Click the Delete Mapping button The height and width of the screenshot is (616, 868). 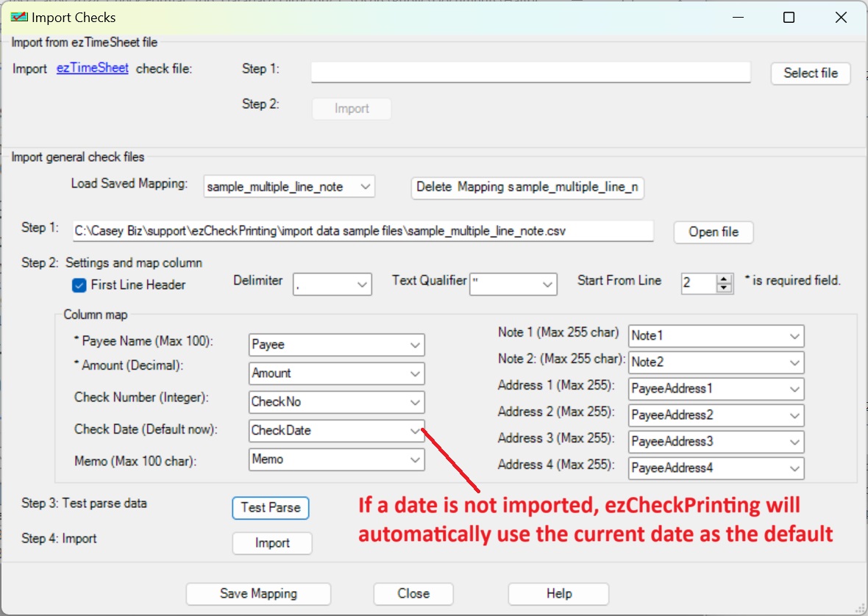pyautogui.click(x=527, y=187)
